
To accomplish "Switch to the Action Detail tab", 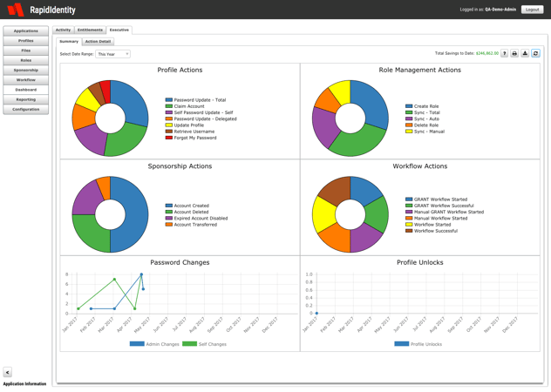I will pyautogui.click(x=98, y=42).
